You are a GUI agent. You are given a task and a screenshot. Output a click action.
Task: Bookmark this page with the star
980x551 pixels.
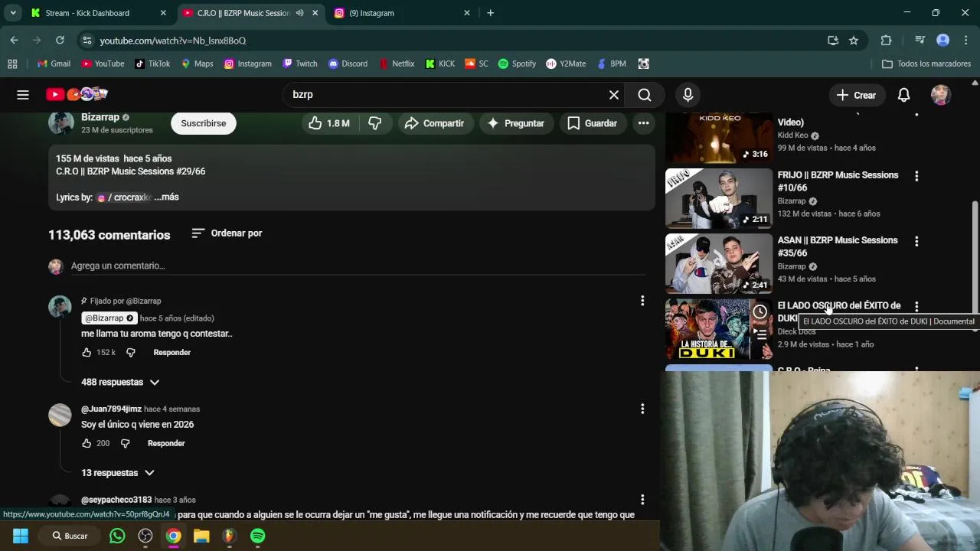[854, 41]
